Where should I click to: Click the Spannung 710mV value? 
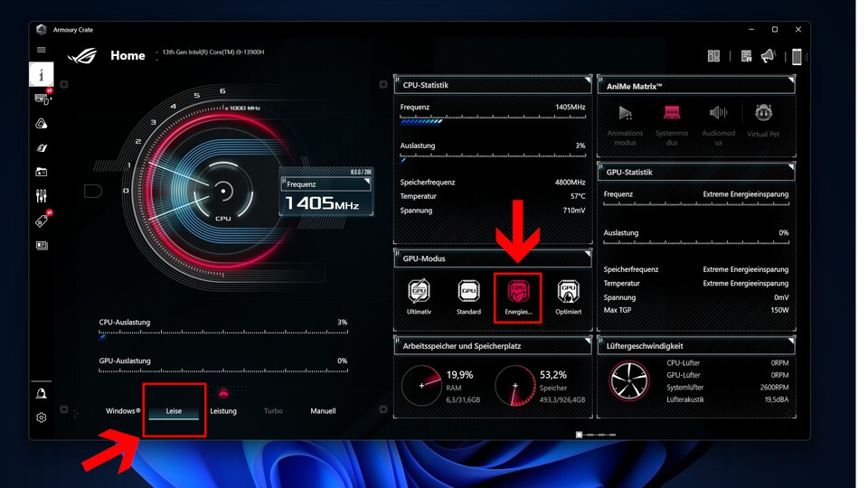[x=575, y=211]
